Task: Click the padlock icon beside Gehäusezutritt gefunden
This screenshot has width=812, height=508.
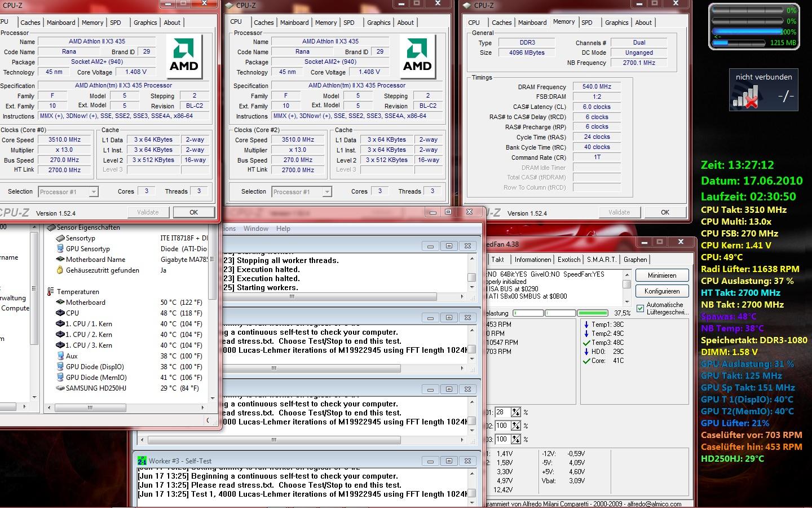Action: click(60, 270)
